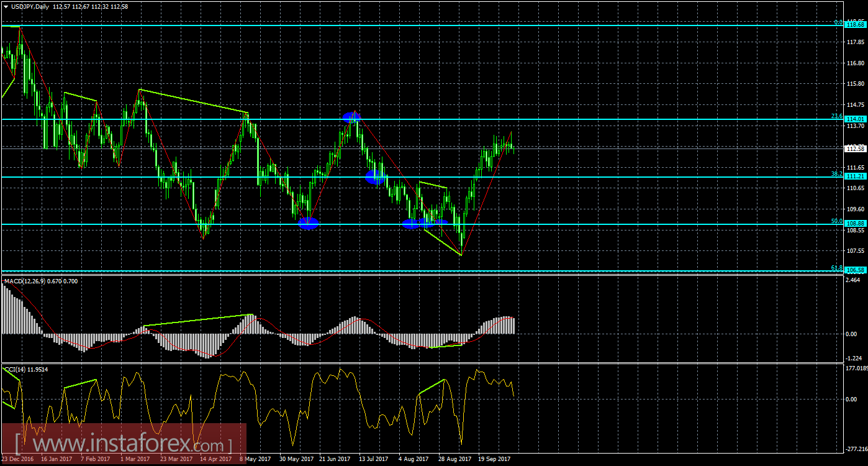Select the 61.8 Fibonacci level label
Image resolution: width=868 pixels, height=466 pixels.
[838, 266]
